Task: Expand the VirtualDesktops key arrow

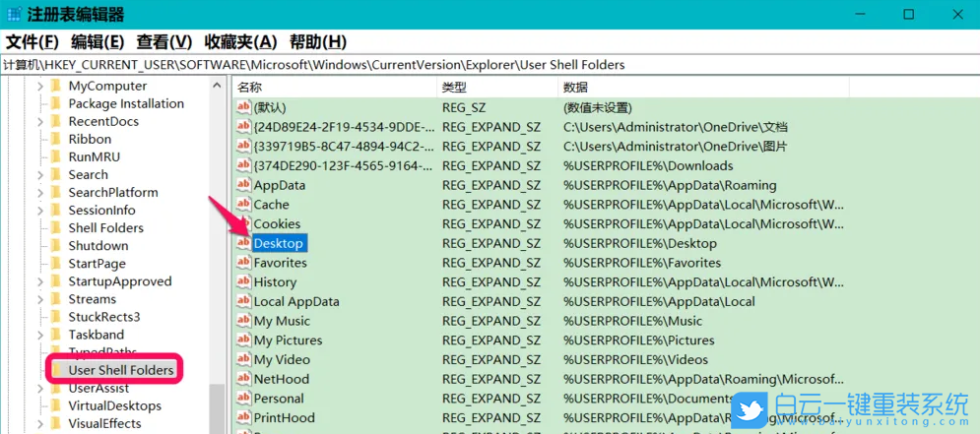Action: tap(40, 405)
